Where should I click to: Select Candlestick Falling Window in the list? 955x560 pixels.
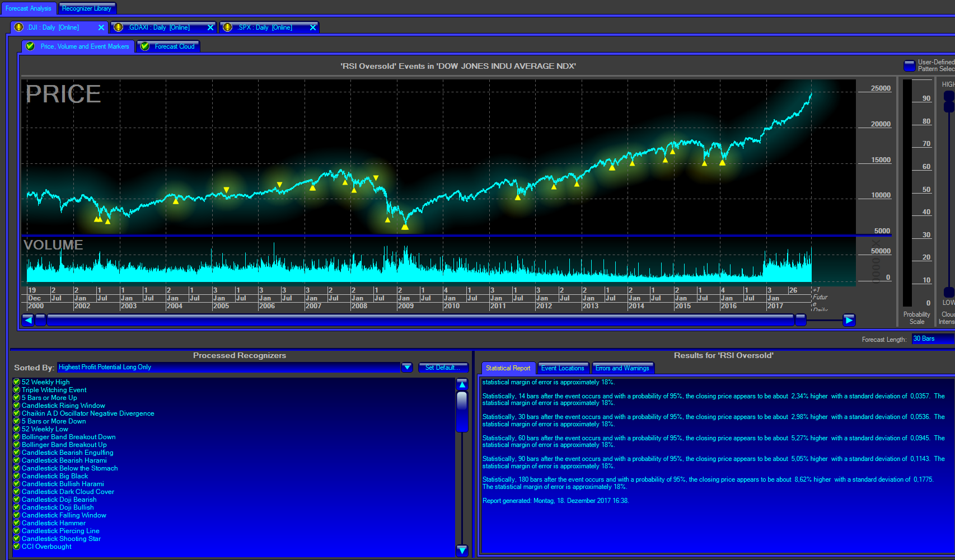click(x=64, y=515)
